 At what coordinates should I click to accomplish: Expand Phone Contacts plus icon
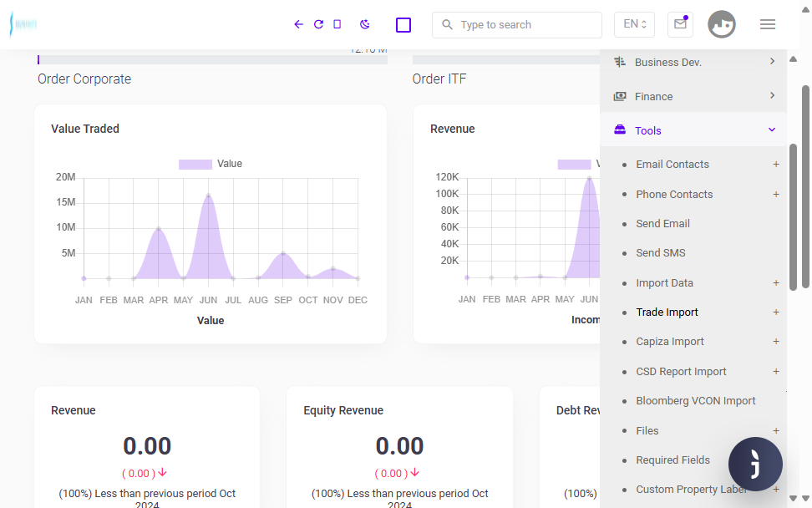(x=776, y=194)
